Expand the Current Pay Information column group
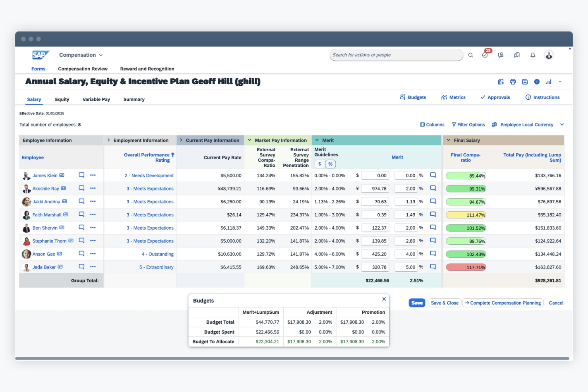The height and width of the screenshot is (392, 588). coord(181,140)
